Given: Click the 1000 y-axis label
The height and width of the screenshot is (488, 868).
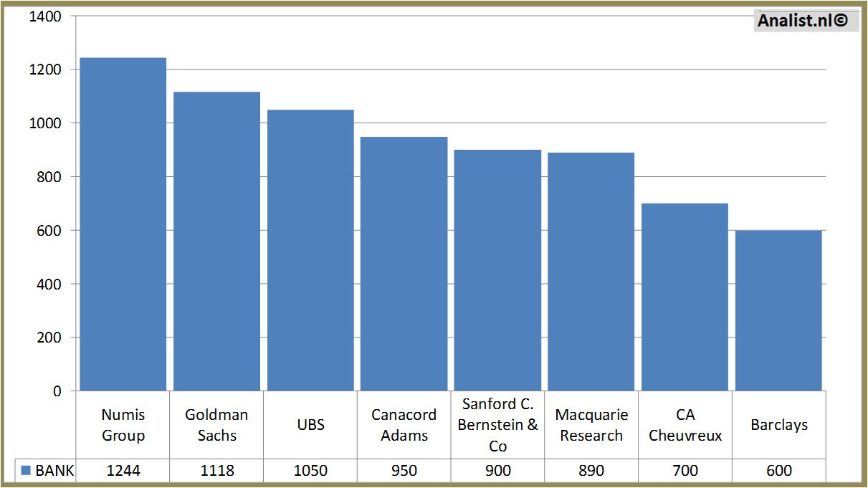Looking at the screenshot, I should coord(46,123).
